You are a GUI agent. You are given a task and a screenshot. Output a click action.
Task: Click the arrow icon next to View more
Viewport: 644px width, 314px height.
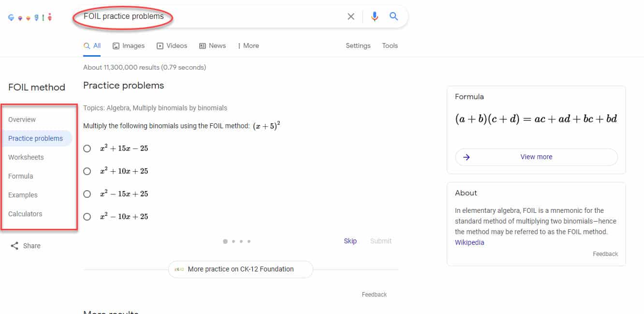465,157
